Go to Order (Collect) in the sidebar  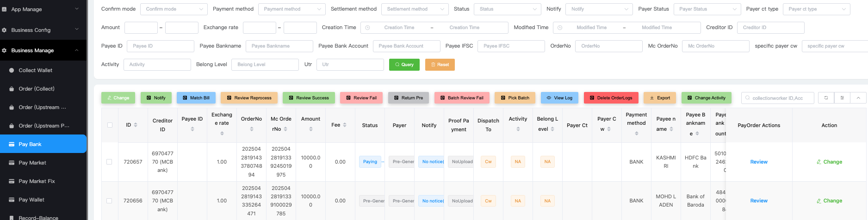pyautogui.click(x=37, y=89)
